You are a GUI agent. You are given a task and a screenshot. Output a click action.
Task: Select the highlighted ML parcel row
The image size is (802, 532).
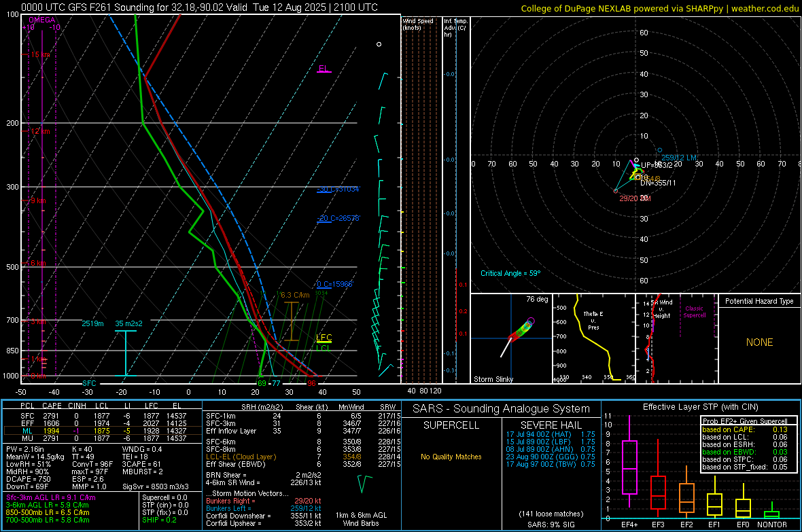click(x=103, y=431)
